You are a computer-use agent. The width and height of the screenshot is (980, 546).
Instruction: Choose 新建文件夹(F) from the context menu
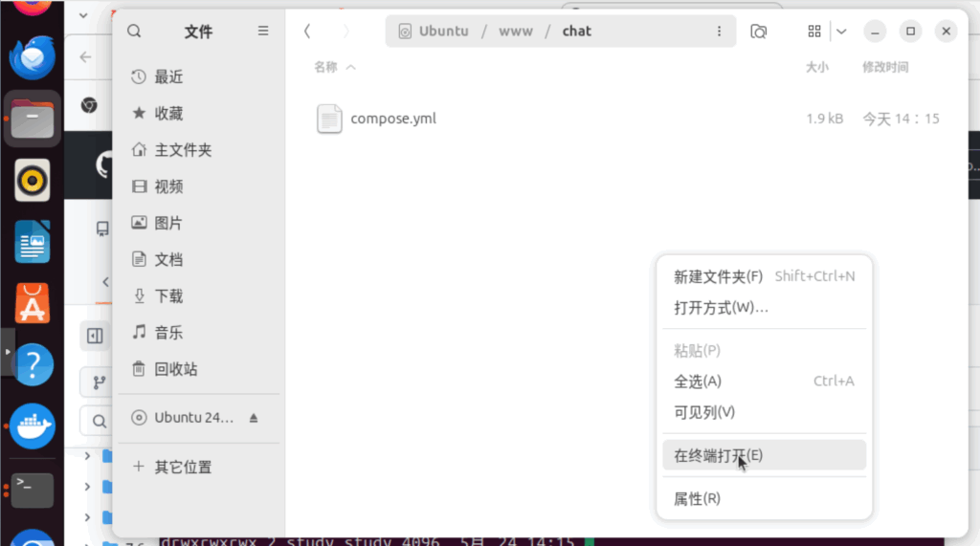point(764,276)
